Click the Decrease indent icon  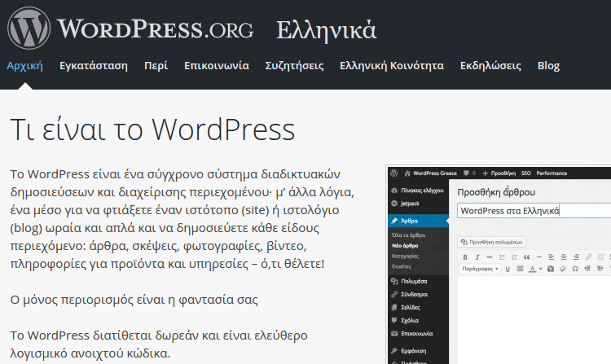(587, 269)
